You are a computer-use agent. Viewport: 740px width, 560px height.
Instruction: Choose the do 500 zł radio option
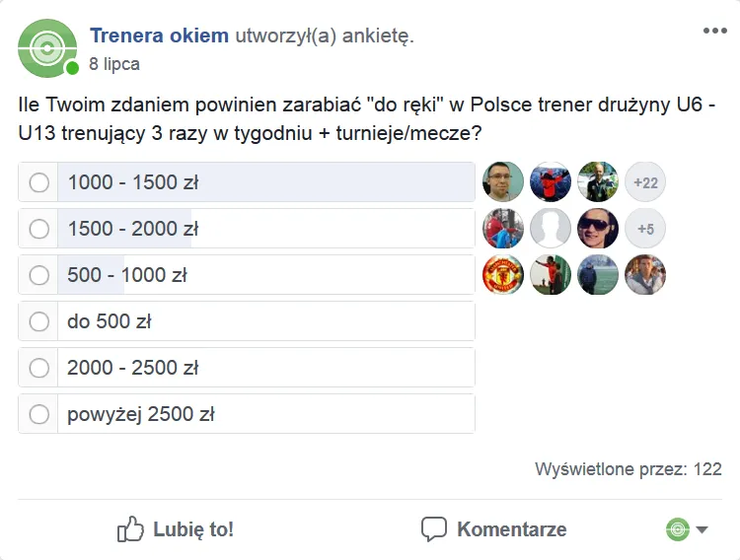39,321
